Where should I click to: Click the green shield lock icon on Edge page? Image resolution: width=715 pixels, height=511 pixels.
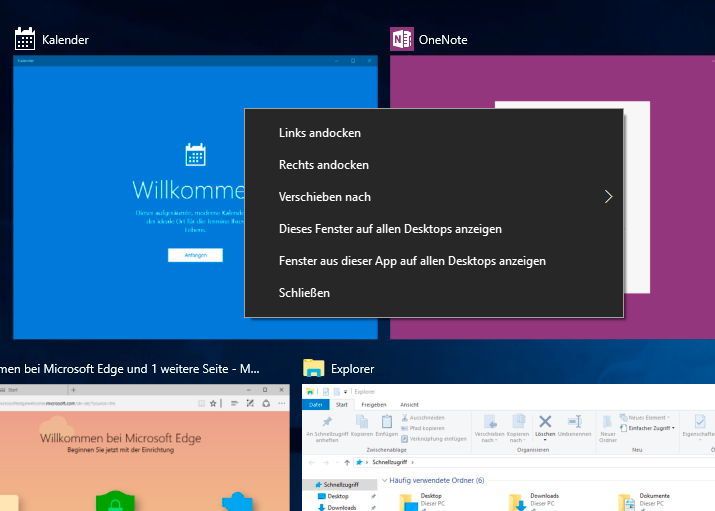(115, 501)
